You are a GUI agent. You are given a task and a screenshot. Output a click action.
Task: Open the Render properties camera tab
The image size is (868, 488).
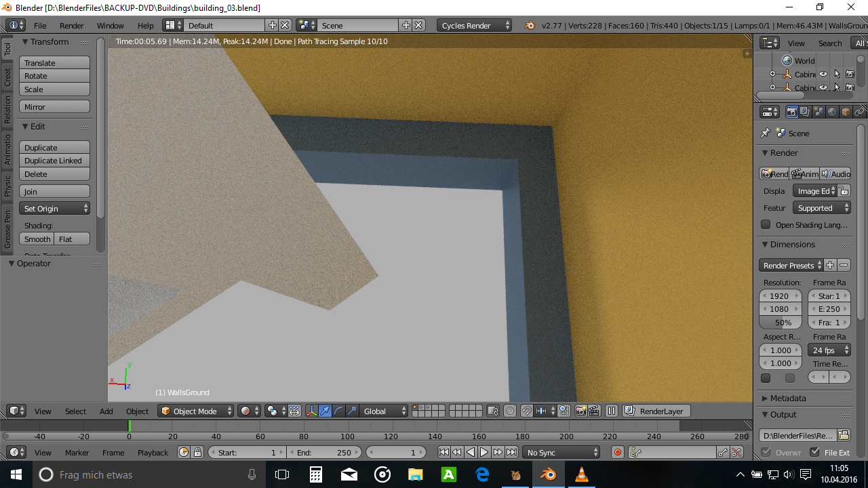click(x=791, y=112)
